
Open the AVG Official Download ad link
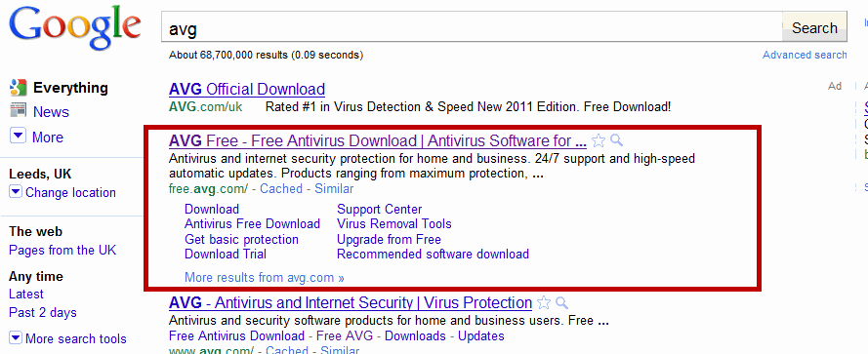tap(247, 89)
